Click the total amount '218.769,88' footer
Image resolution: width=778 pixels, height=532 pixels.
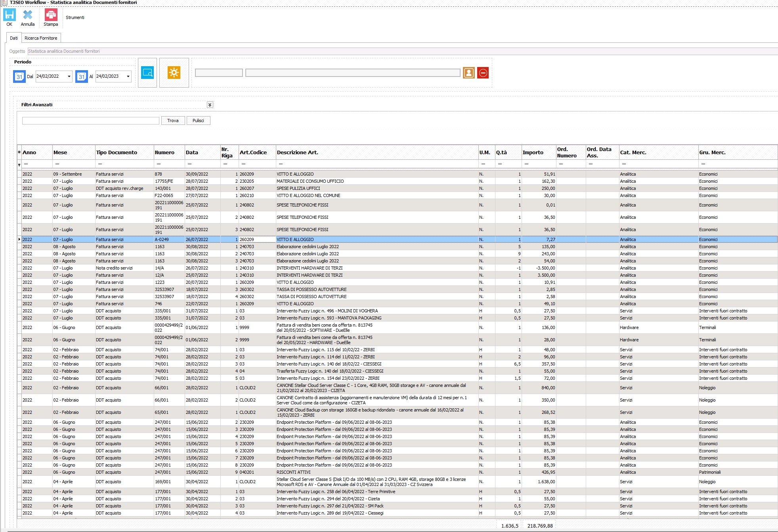540,526
